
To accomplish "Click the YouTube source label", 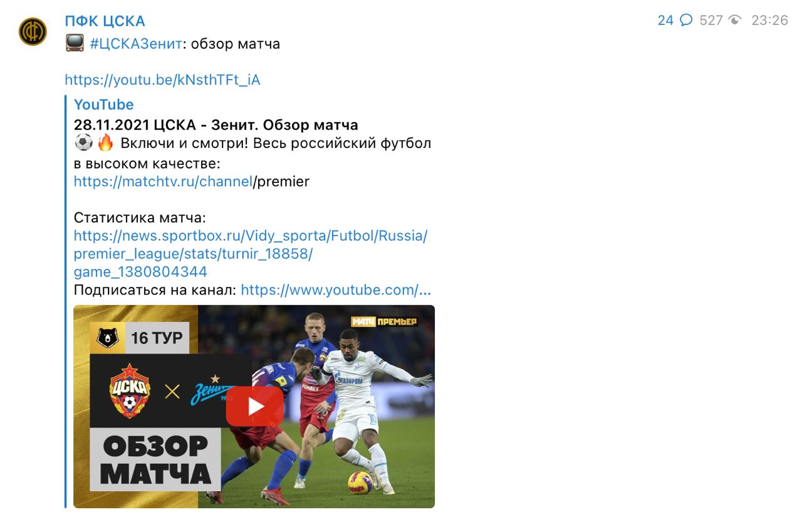I will pos(103,105).
